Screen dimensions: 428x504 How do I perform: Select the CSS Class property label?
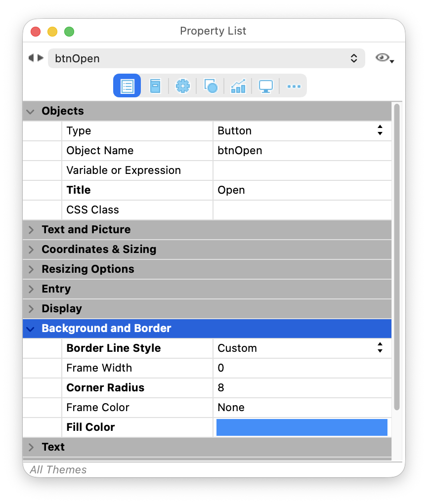(x=92, y=210)
